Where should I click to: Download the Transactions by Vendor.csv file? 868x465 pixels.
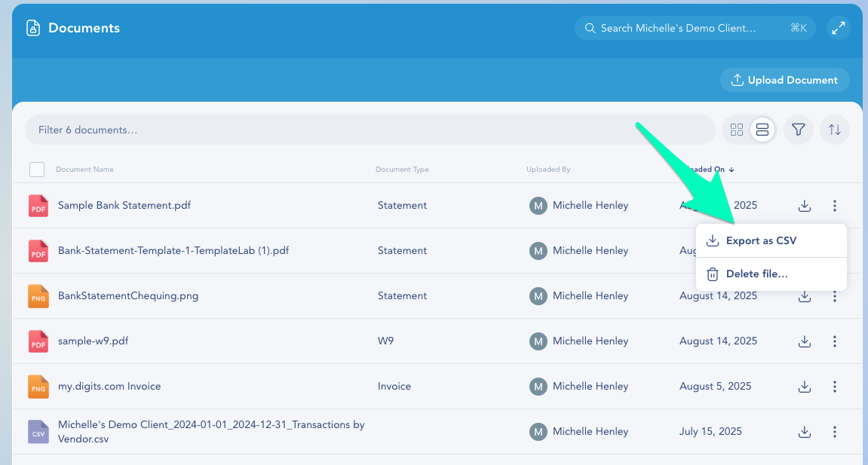[x=805, y=433]
